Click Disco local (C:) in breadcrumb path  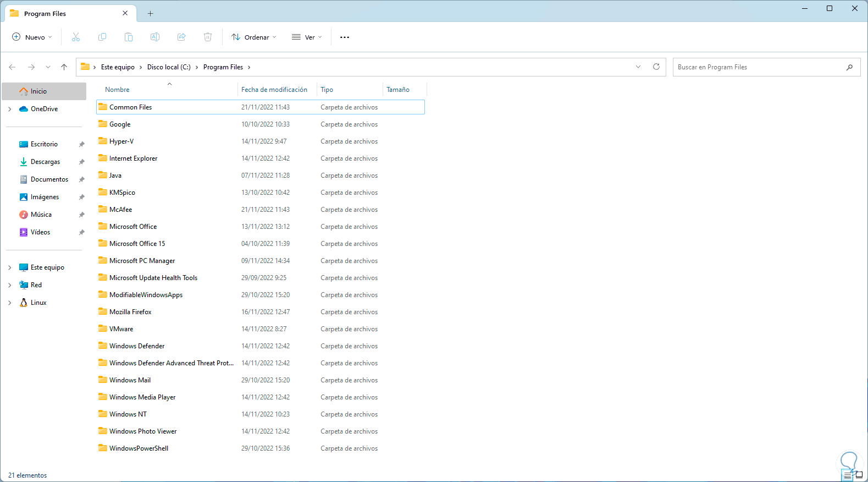point(169,67)
